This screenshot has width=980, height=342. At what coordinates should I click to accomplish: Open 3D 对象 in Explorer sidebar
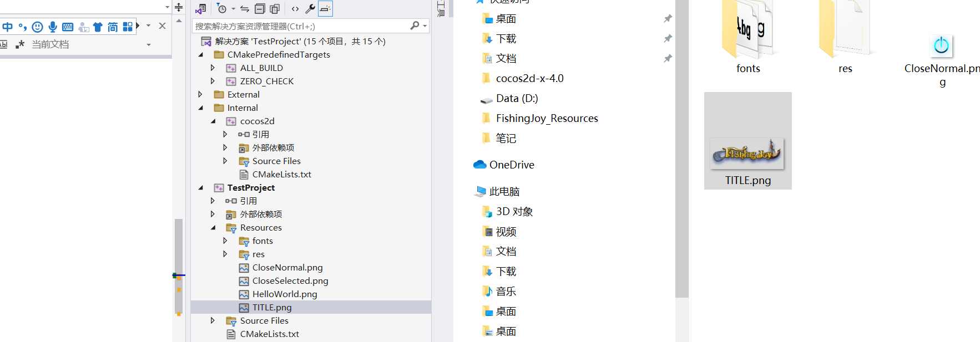514,211
